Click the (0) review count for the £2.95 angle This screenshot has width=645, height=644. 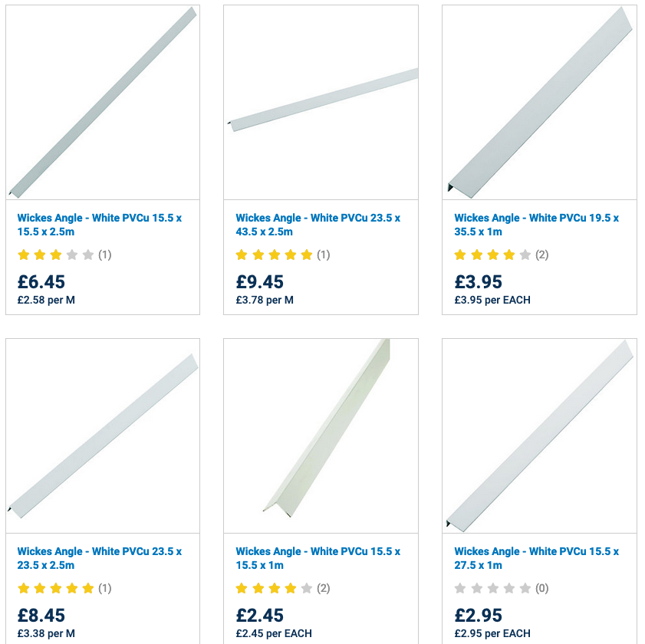(541, 588)
